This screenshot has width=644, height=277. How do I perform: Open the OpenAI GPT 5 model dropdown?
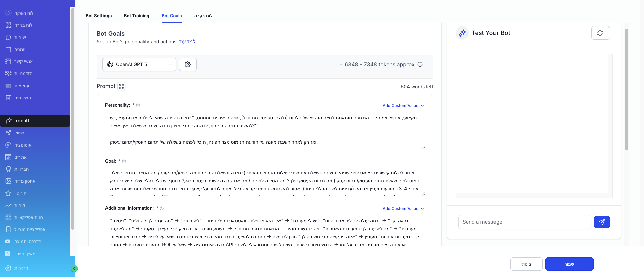[x=139, y=64]
